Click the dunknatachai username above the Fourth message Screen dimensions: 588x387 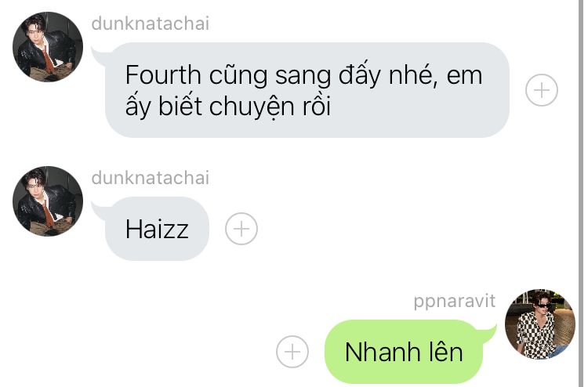[x=150, y=24]
